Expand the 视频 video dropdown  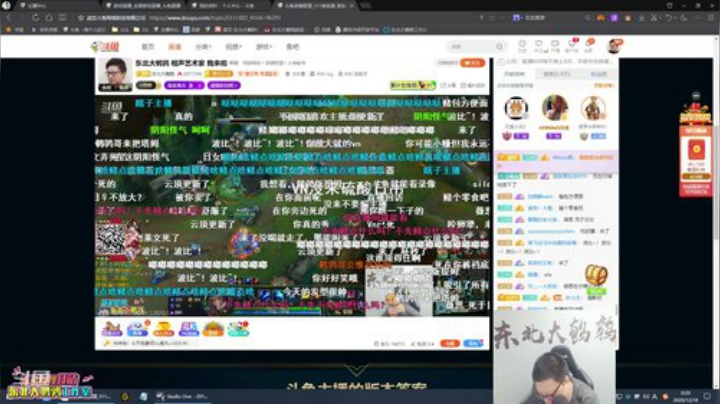pyautogui.click(x=233, y=46)
